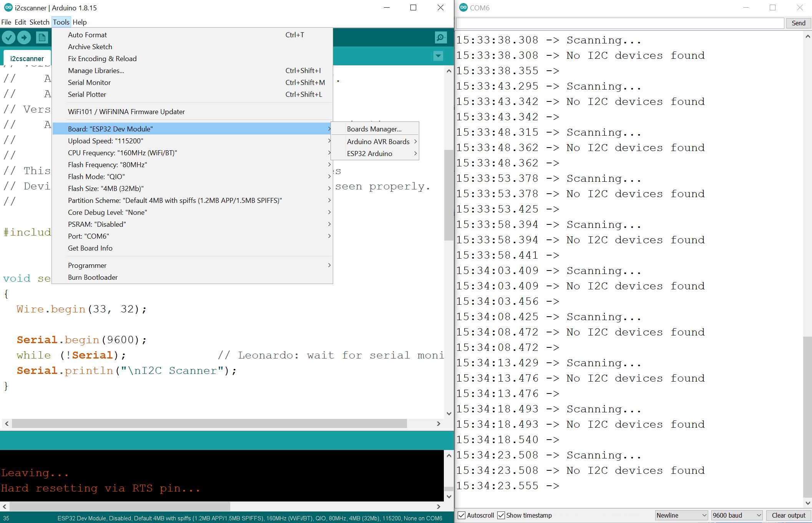The image size is (812, 523).
Task: Click the serial input text field
Action: (x=620, y=23)
